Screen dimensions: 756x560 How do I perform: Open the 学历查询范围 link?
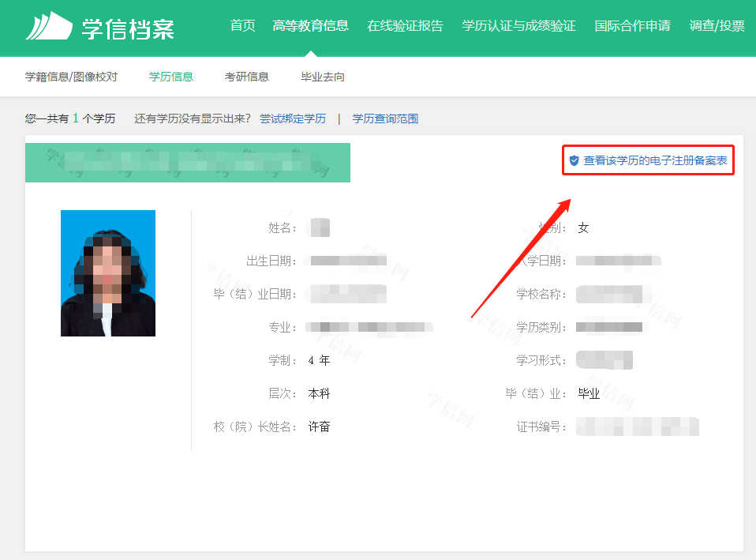385,118
